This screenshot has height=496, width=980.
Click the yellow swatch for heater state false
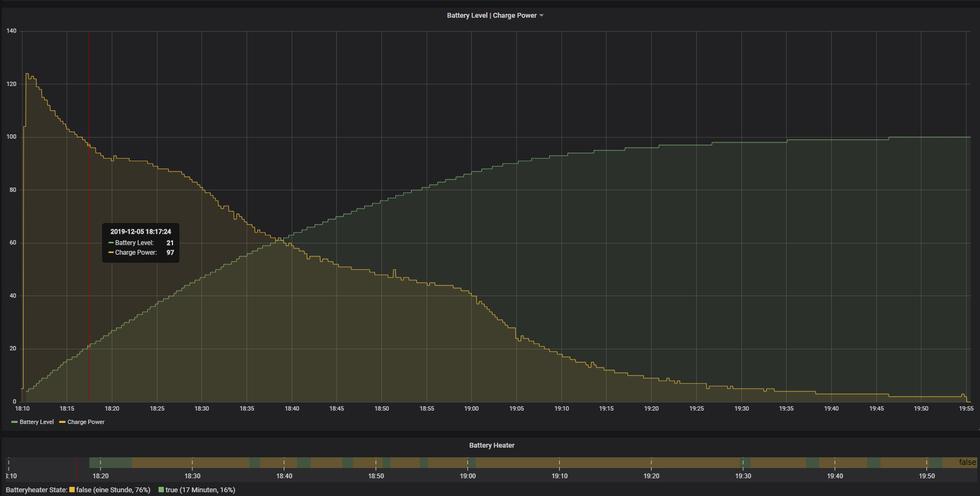[72, 490]
